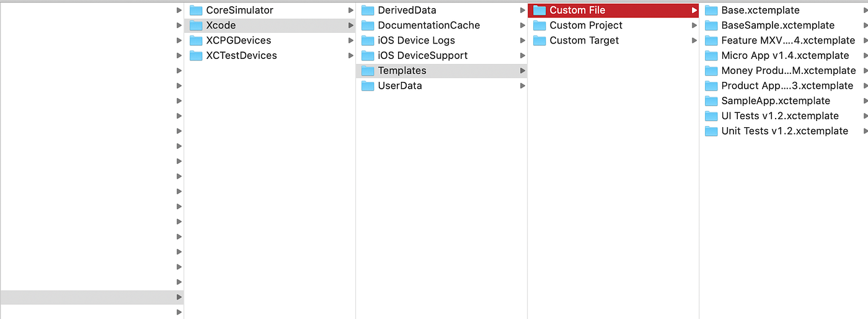Expand the Base.xctemplate row arrow
This screenshot has width=868, height=319.
[865, 11]
